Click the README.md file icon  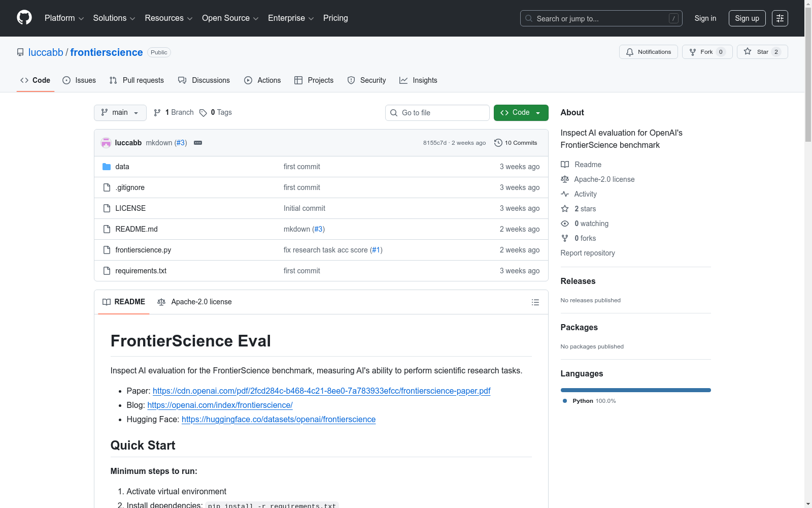click(107, 229)
